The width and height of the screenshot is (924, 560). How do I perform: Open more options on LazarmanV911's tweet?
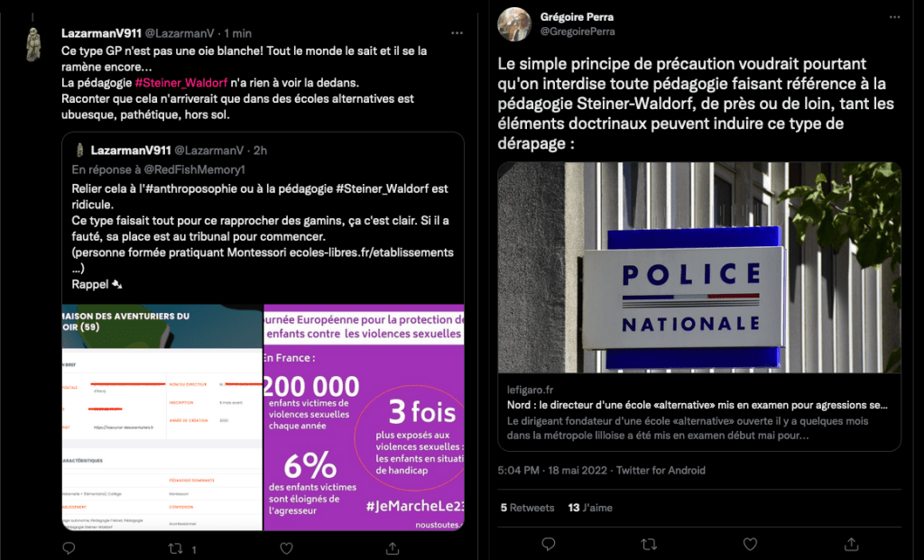point(457,32)
